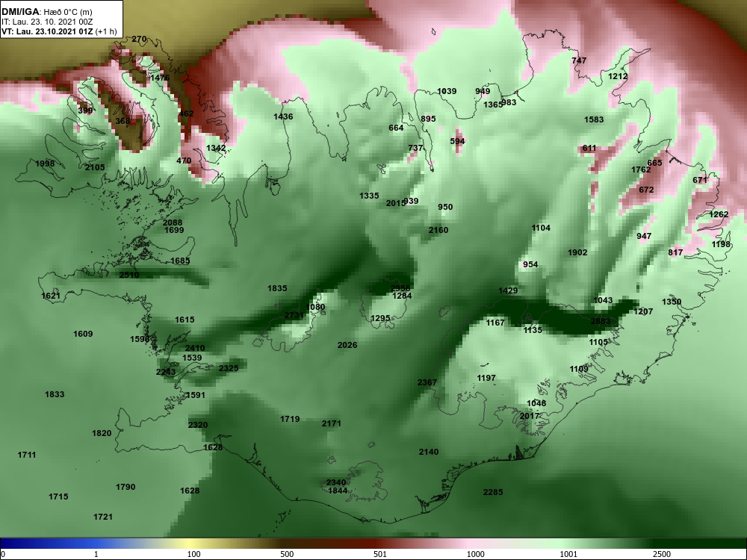The height and width of the screenshot is (560, 747).
Task: Click the map value 2883
Action: (x=601, y=321)
